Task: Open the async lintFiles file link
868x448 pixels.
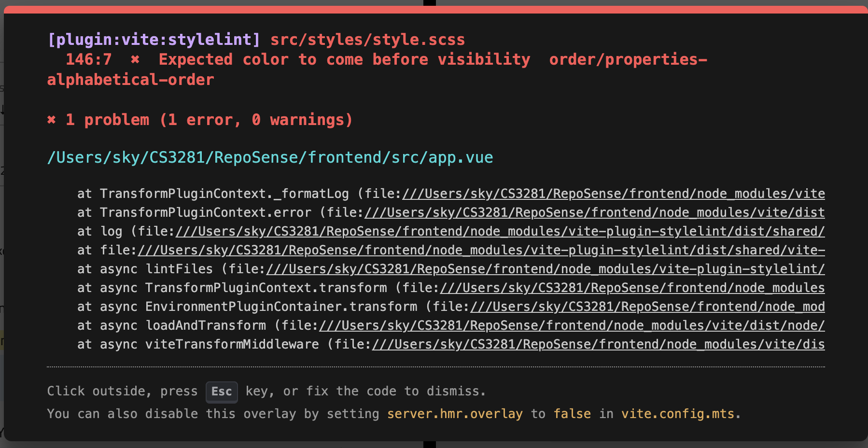Action: [545, 269]
